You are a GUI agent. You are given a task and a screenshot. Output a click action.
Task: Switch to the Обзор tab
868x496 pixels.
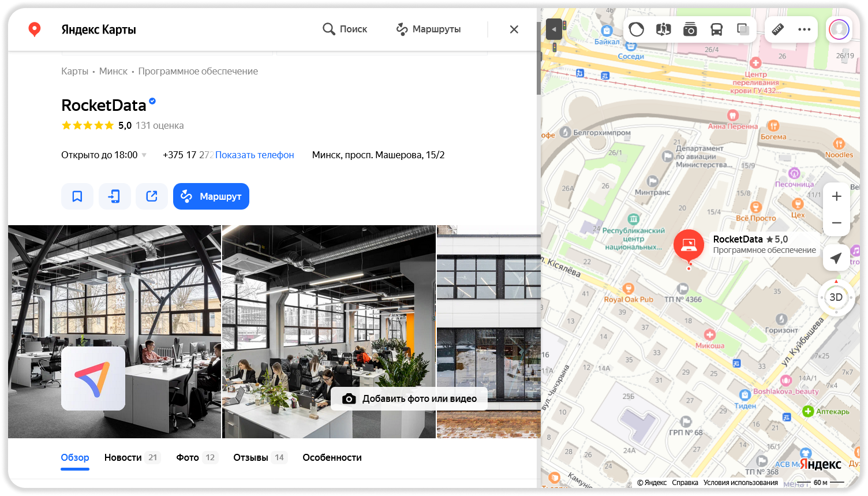[x=75, y=457]
